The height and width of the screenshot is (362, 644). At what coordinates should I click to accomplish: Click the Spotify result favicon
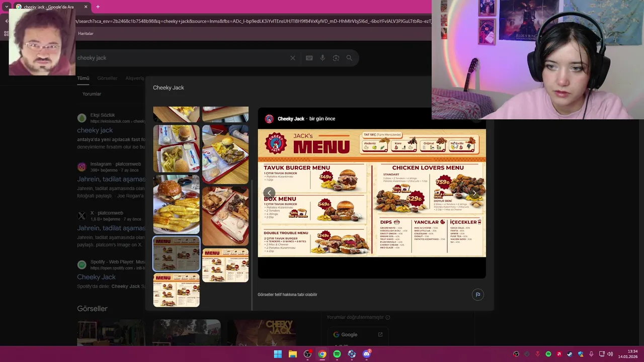tap(82, 264)
